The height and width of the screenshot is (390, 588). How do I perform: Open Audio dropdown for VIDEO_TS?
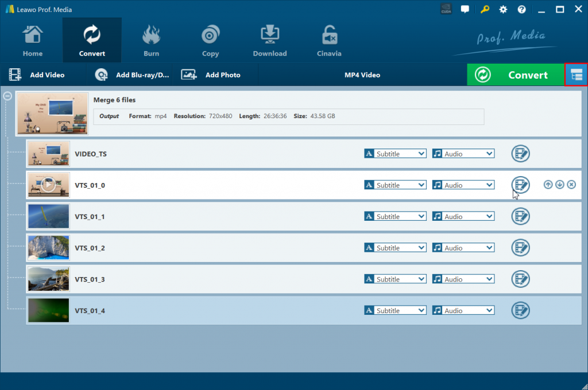[463, 154]
